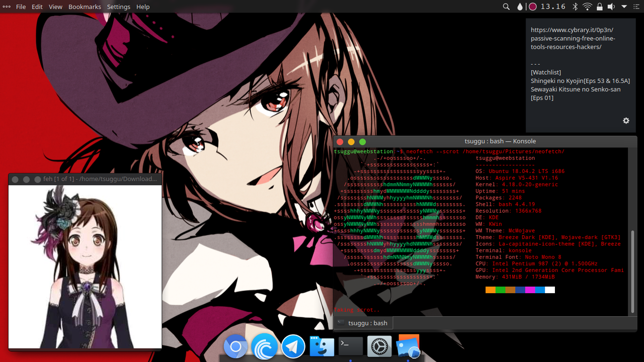644x362 pixels.
Task: Open the terminal icon in the dock
Action: point(351,346)
